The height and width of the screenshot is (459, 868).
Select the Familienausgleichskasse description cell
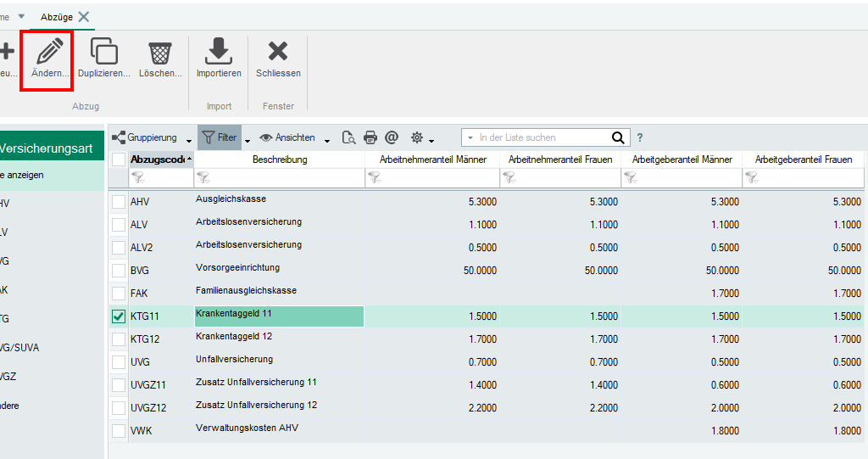280,294
